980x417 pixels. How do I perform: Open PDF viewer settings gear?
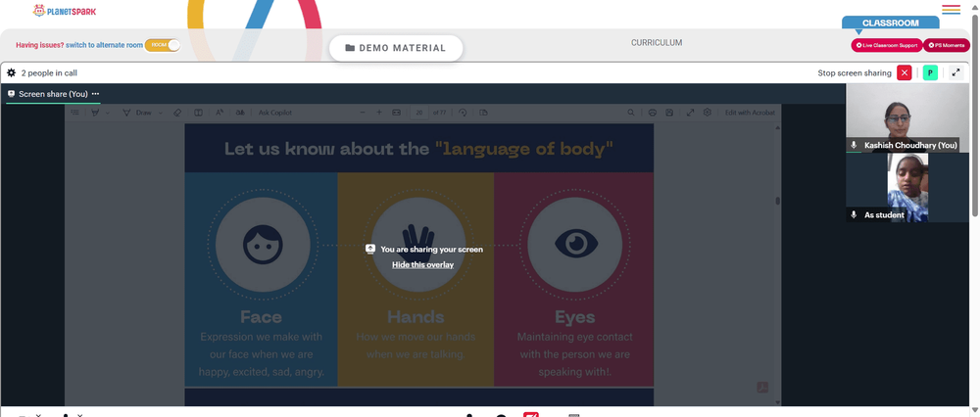point(708,113)
